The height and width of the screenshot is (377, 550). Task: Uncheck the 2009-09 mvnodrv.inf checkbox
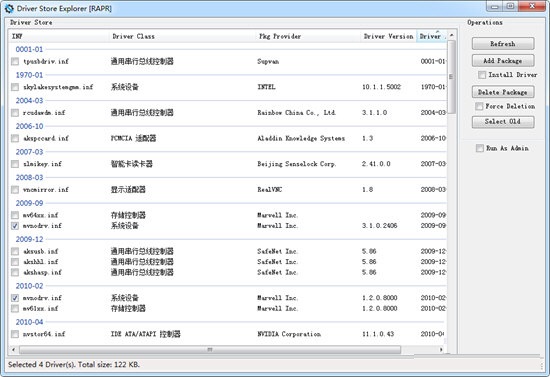pyautogui.click(x=15, y=226)
